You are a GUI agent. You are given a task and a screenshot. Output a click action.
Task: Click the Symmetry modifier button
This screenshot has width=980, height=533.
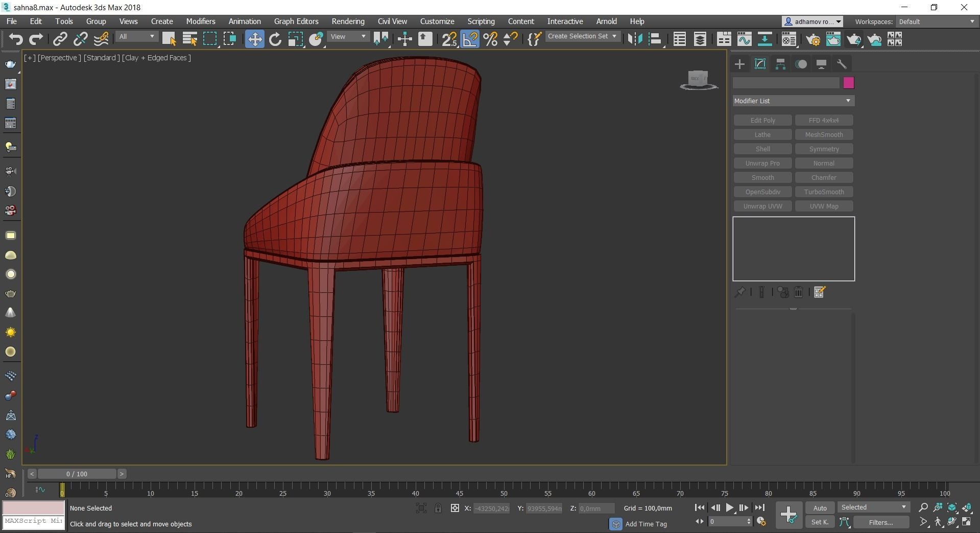click(824, 149)
